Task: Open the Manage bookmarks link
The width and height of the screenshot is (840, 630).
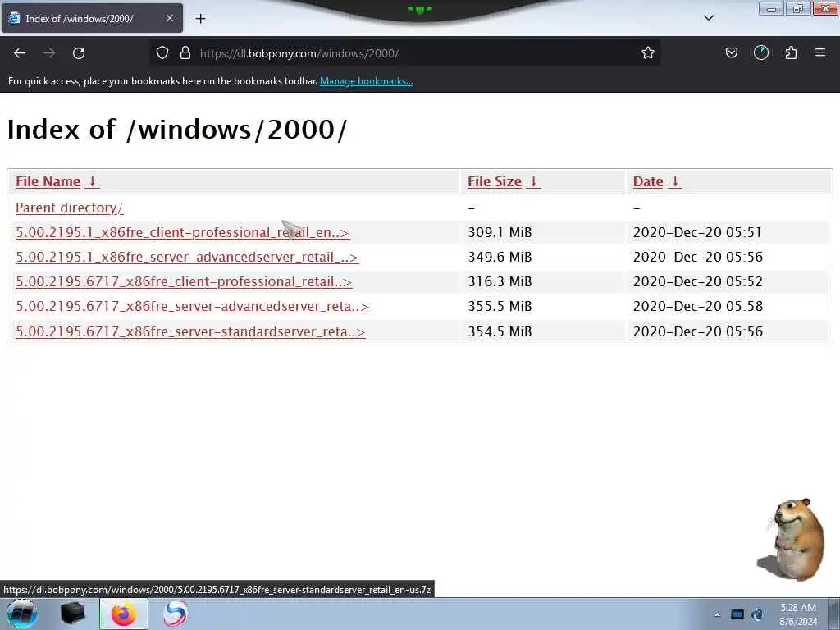Action: pos(367,81)
